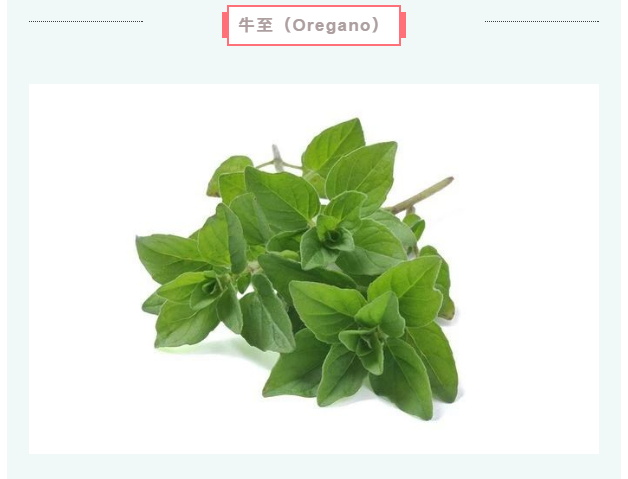628x479 pixels.
Task: Click the brown stem extending right of the sprig
Action: (421, 195)
